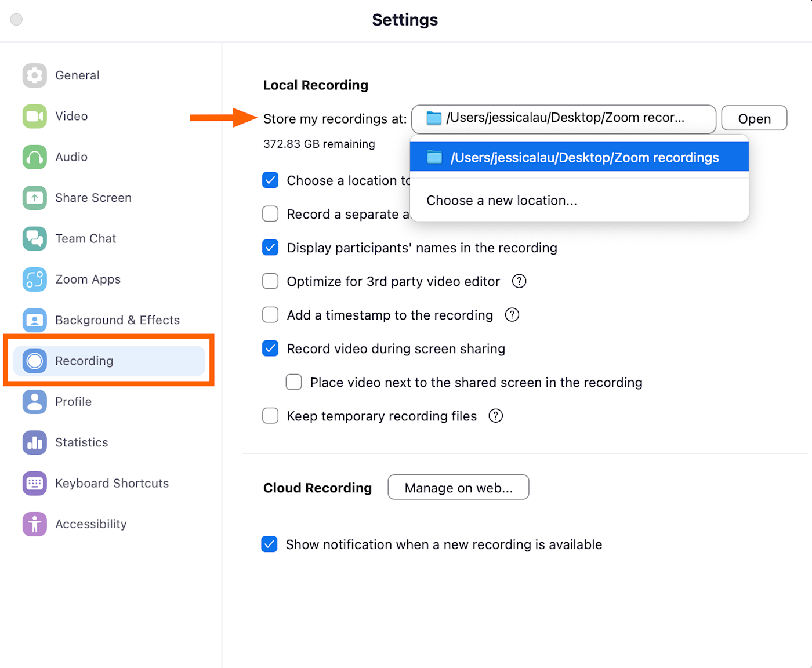Click the Accessibility icon
The image size is (812, 668).
tap(35, 524)
